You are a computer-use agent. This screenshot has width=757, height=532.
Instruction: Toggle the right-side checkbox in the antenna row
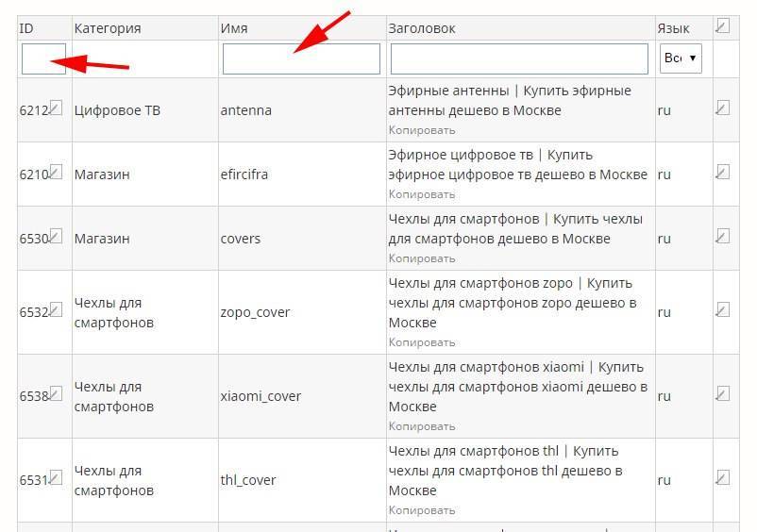coord(723,108)
